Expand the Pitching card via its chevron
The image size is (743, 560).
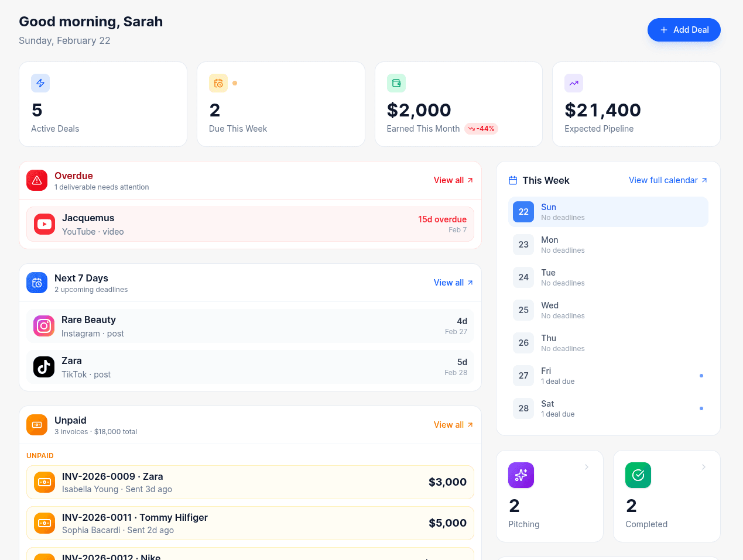tap(587, 467)
